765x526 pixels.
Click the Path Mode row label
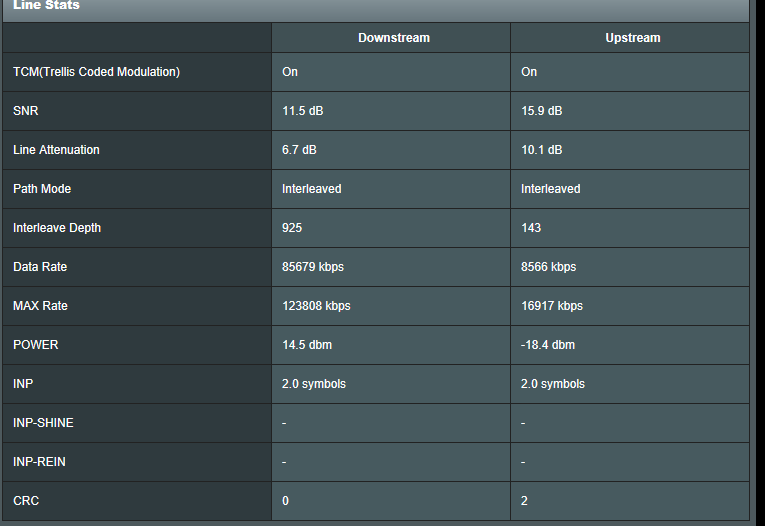42,189
